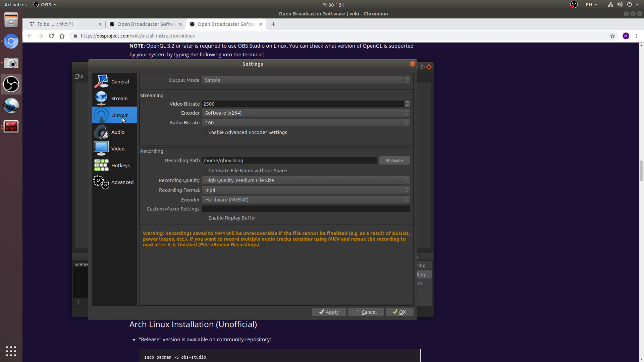Confirm settings with OK button

(x=399, y=312)
